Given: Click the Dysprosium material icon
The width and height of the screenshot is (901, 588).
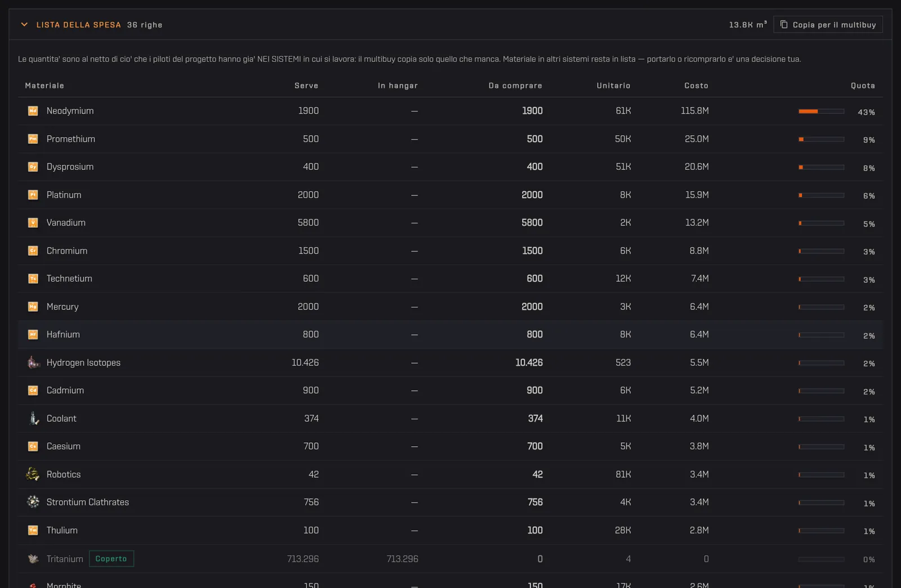Looking at the screenshot, I should (x=33, y=167).
